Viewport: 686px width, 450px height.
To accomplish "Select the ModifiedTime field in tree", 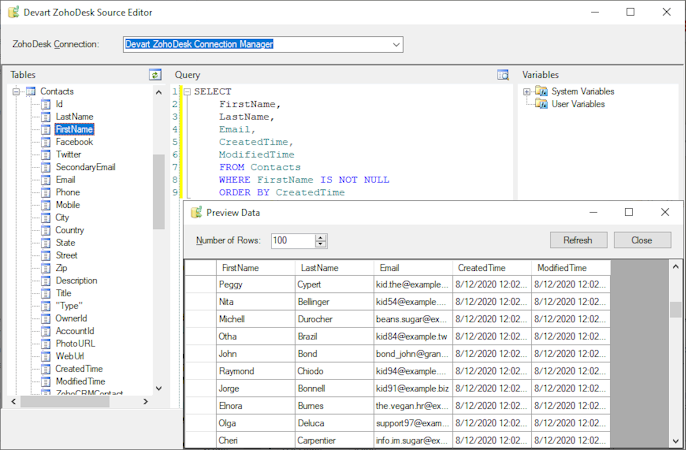I will pyautogui.click(x=80, y=381).
